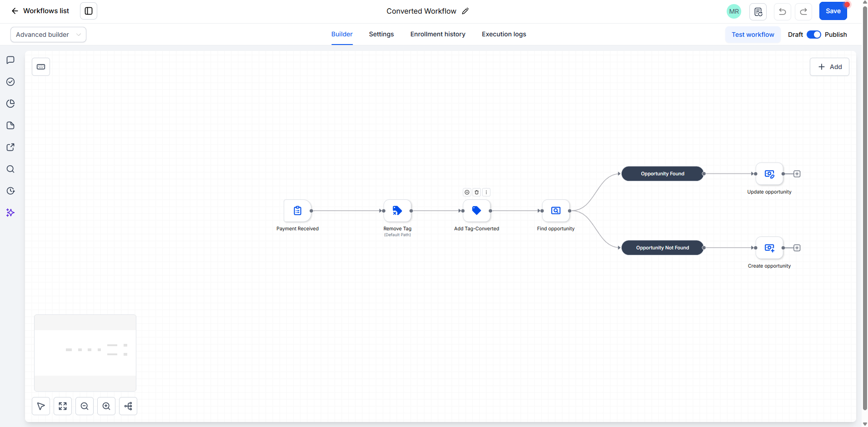Auto-arrange the workflow layout
The width and height of the screenshot is (868, 427).
[128, 406]
